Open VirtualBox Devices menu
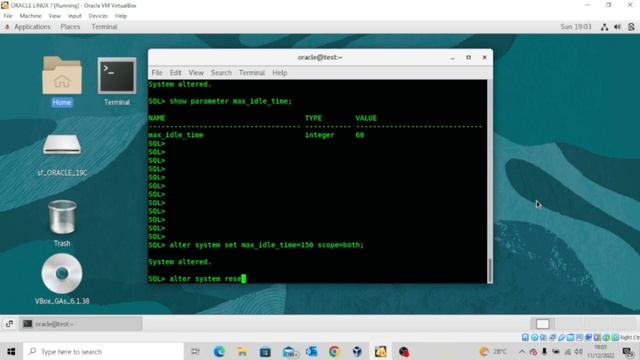640x360 pixels. click(x=98, y=16)
